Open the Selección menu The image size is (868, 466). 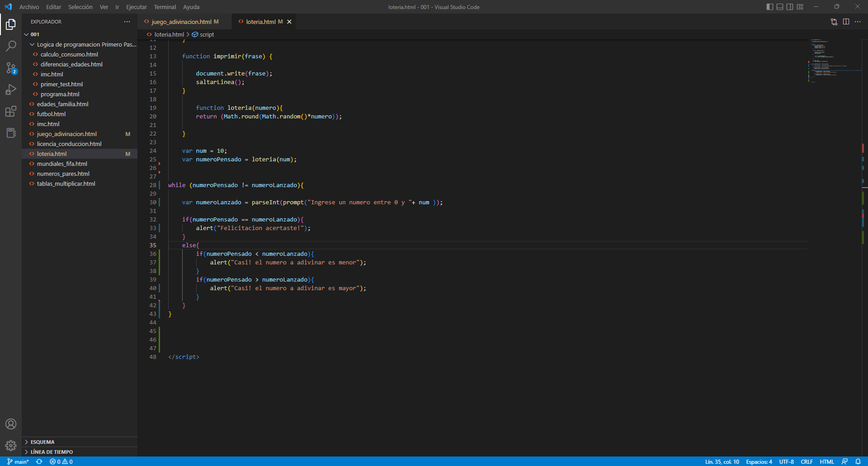[x=80, y=7]
